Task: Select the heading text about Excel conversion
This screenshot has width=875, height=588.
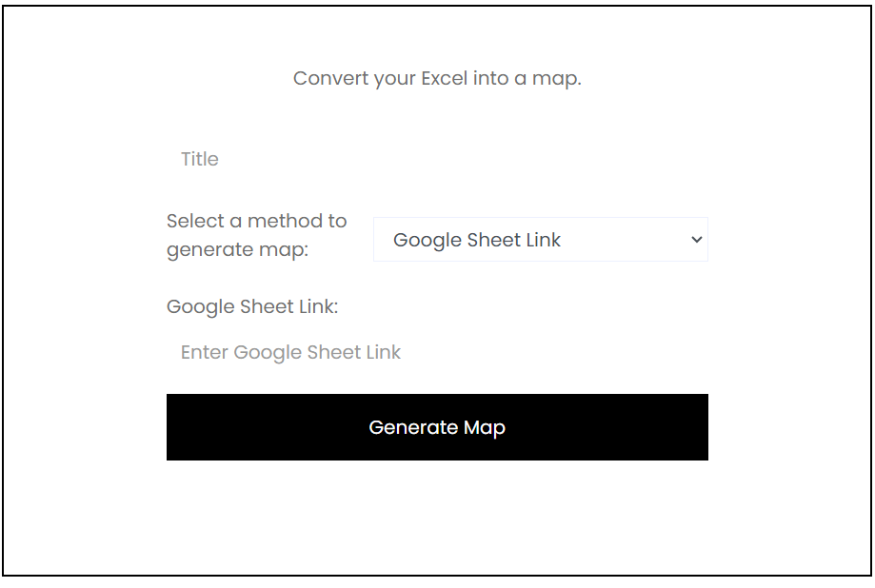Action: pyautogui.click(x=437, y=78)
